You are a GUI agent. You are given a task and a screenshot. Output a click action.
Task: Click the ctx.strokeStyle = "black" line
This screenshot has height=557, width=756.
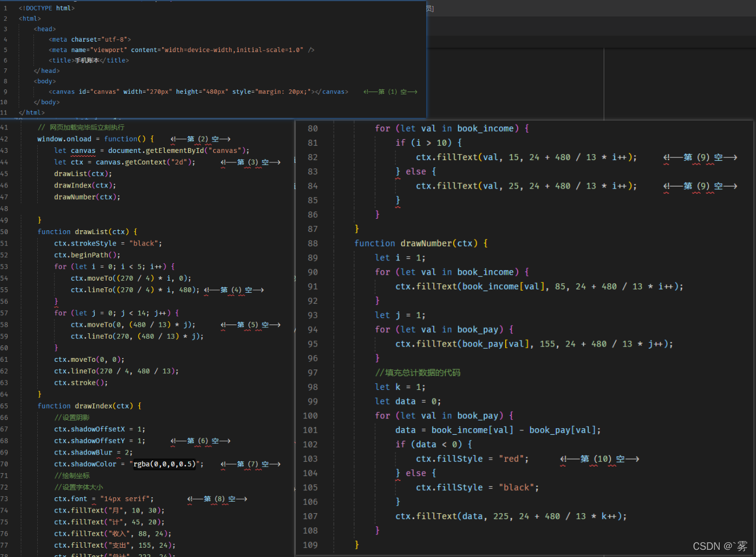108,243
